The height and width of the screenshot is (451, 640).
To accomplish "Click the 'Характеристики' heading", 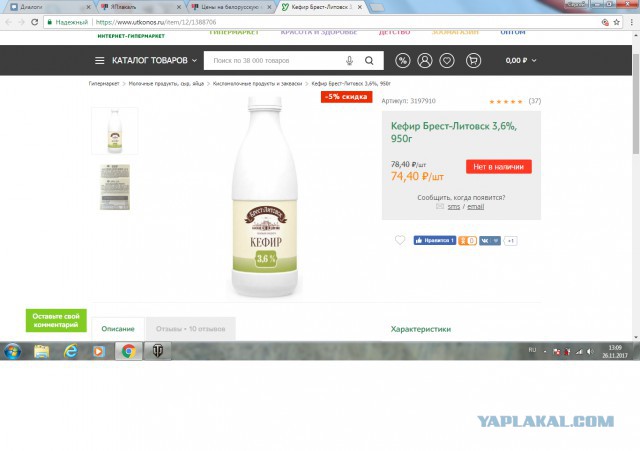I will pyautogui.click(x=421, y=329).
